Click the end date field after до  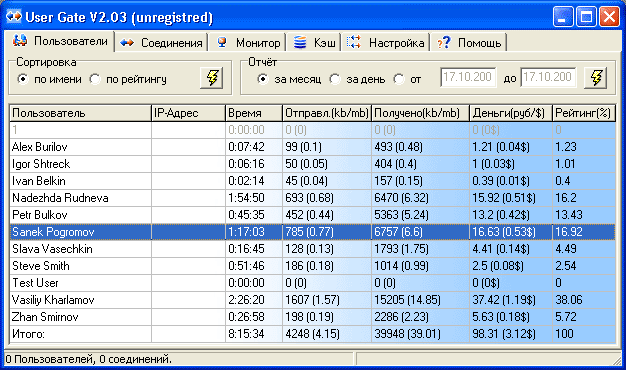548,77
